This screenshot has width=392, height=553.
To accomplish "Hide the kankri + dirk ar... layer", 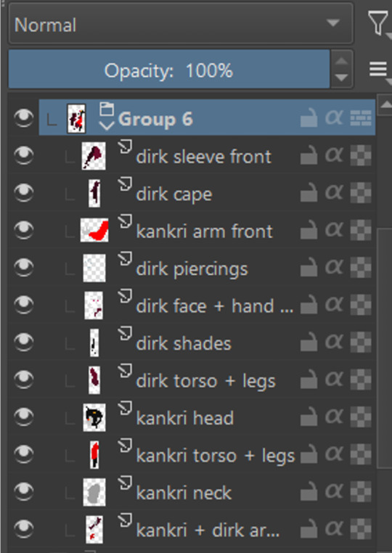I will pyautogui.click(x=23, y=529).
